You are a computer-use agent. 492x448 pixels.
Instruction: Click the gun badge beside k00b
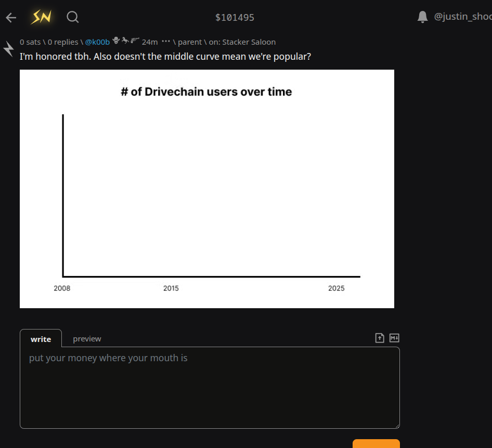click(x=135, y=41)
